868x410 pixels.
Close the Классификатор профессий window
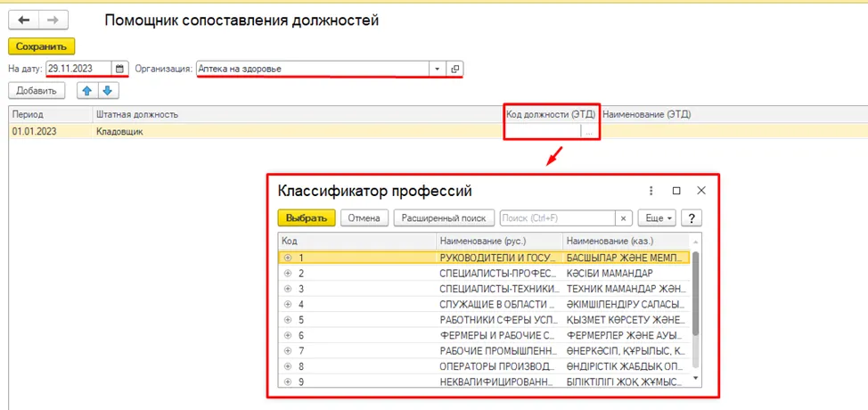[700, 191]
